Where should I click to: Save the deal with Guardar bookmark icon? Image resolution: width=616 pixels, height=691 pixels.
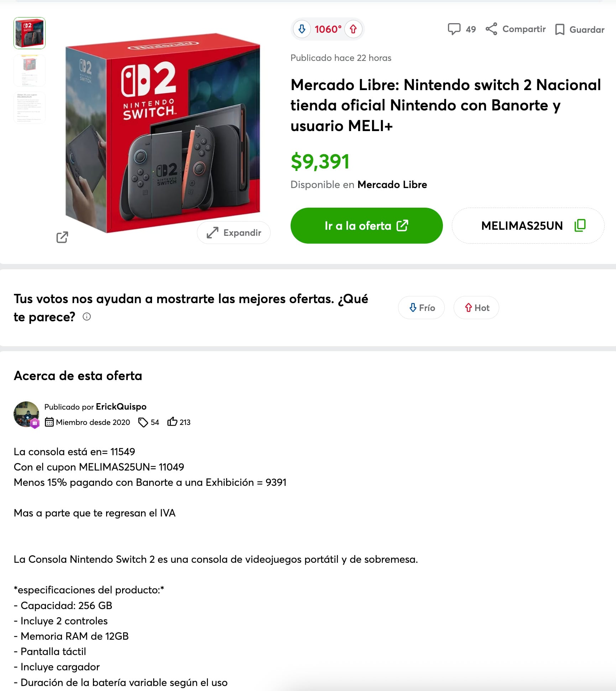point(560,30)
